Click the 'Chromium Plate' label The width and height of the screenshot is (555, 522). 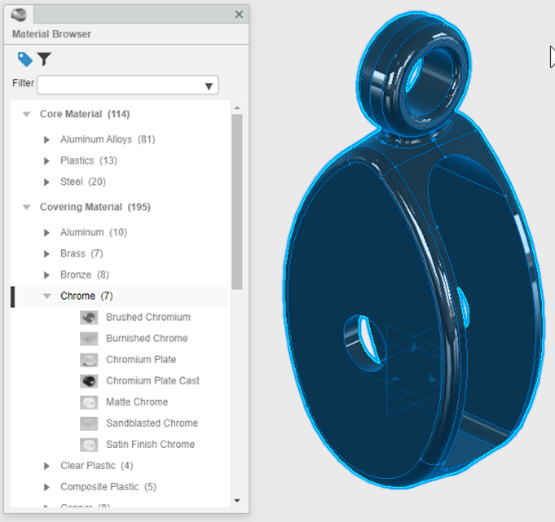141,360
